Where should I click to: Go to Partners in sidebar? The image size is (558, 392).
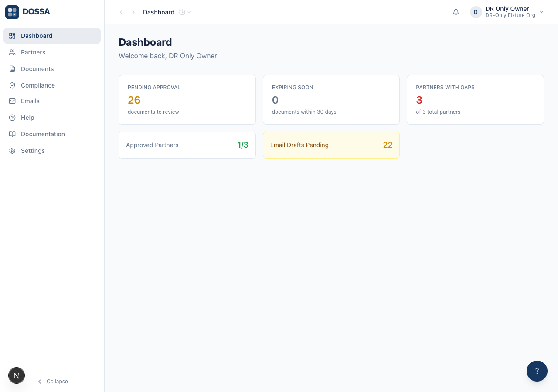pyautogui.click(x=52, y=52)
